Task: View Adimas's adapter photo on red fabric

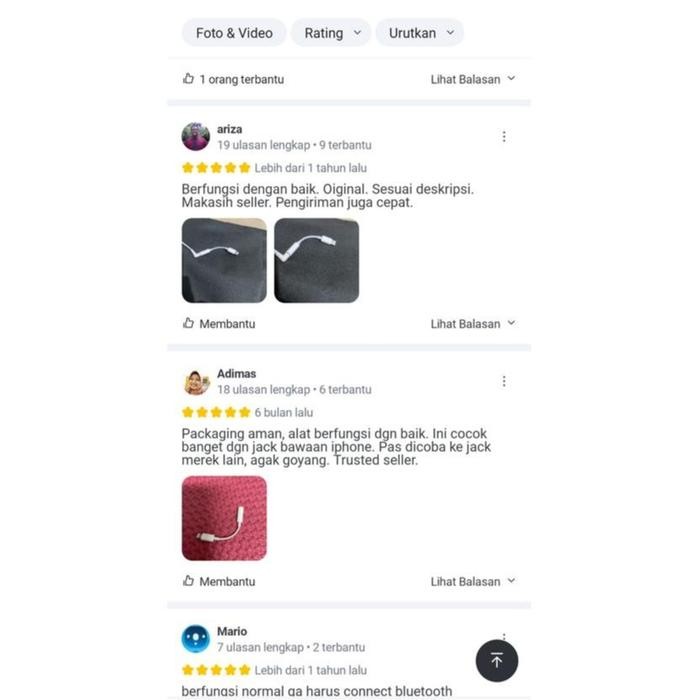Action: (224, 518)
